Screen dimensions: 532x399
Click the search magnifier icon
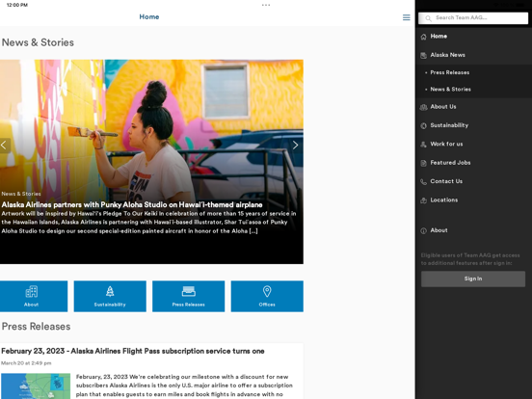[x=428, y=18]
